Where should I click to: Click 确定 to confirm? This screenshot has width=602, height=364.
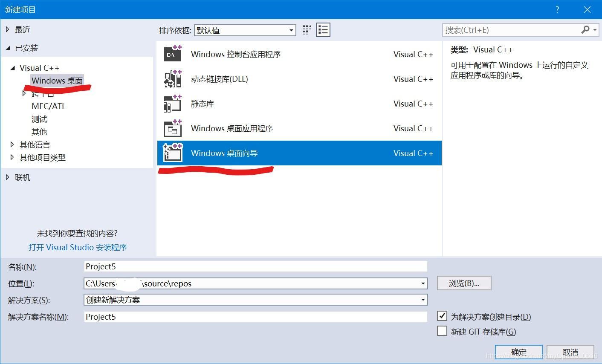[519, 352]
